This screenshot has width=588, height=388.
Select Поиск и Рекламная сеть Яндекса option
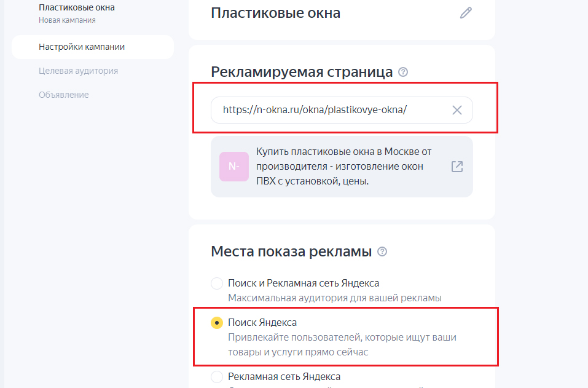[217, 283]
